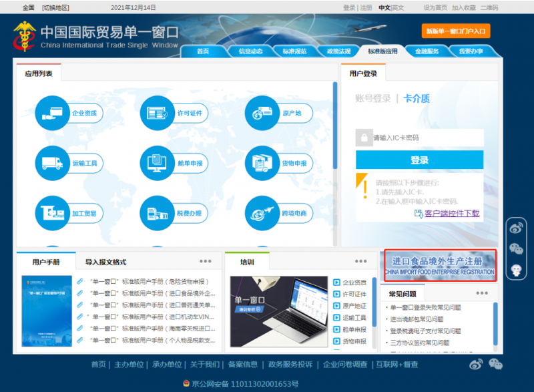Screen dimensions: 534x392
Task: Select the 标准版应用 navigation tab
Action: point(382,51)
